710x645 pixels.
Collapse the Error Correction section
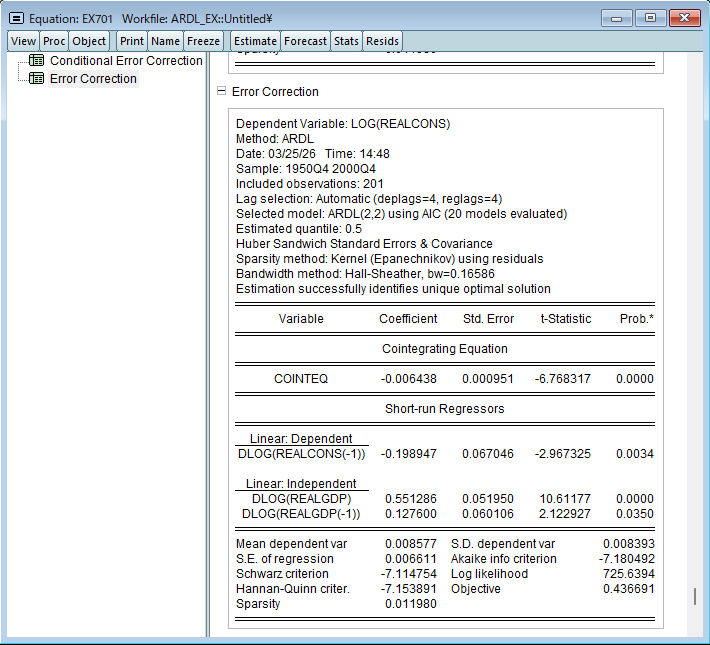[221, 91]
